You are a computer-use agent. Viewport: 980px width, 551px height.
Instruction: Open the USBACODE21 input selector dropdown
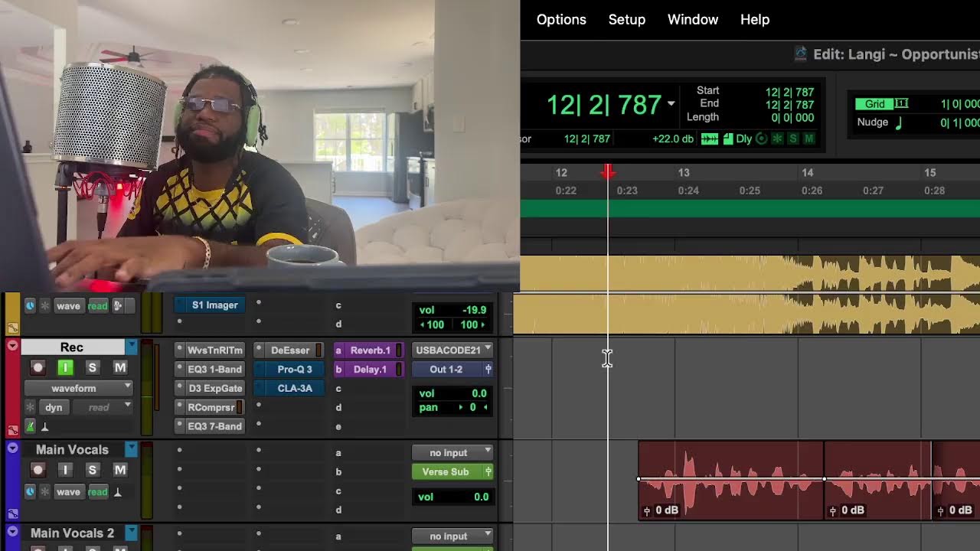[453, 350]
